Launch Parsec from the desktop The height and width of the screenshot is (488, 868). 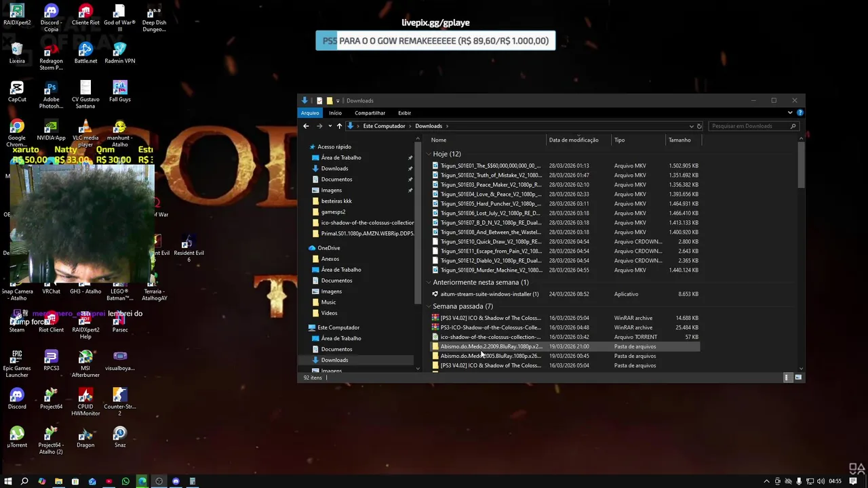(120, 322)
